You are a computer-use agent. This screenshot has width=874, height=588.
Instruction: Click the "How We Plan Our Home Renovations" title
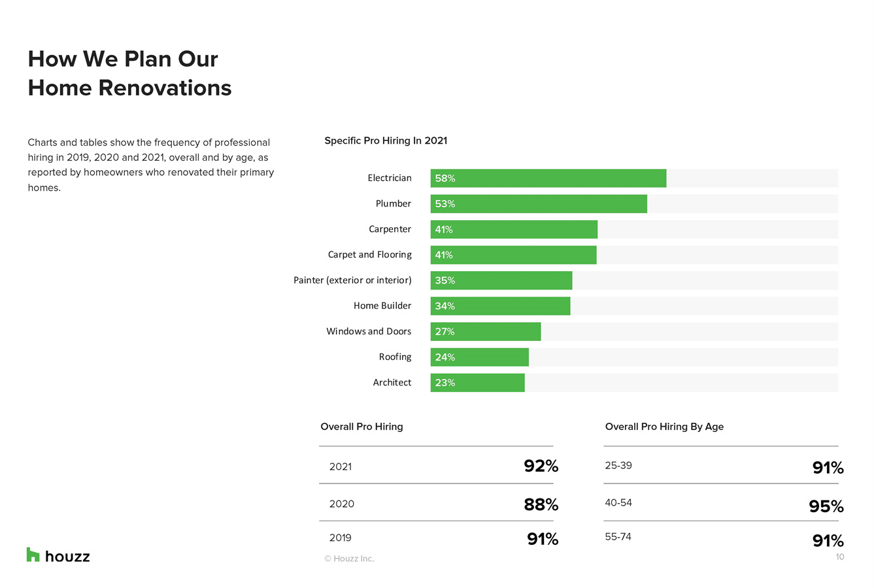[129, 73]
